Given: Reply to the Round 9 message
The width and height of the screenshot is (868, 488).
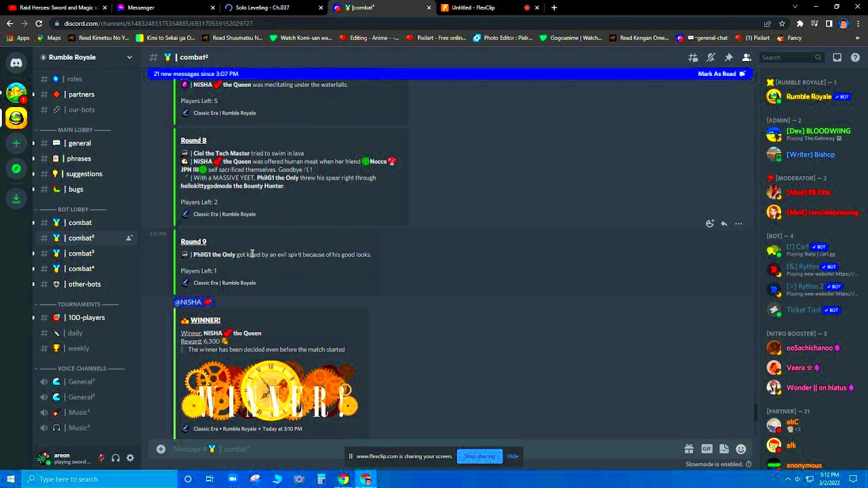Looking at the screenshot, I should (x=724, y=224).
